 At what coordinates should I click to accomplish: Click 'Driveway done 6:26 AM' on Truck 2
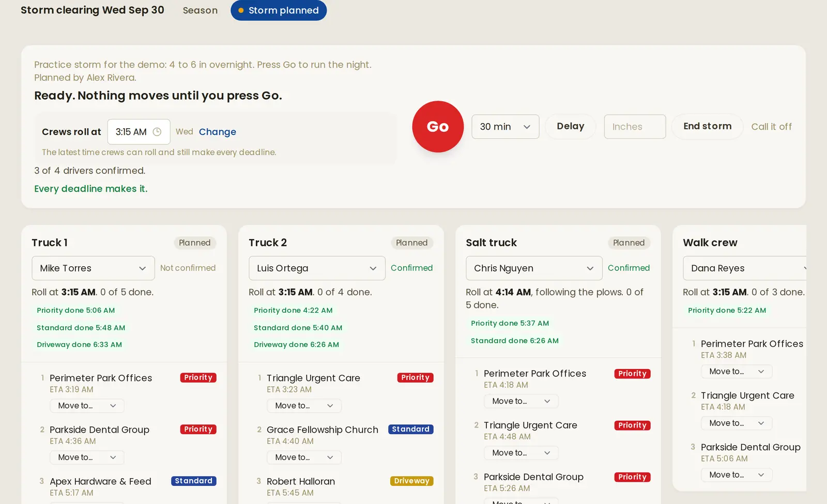296,345
